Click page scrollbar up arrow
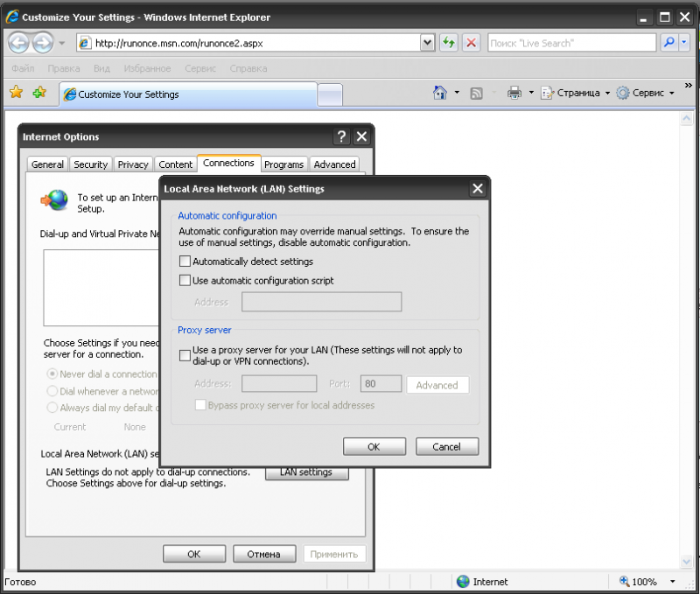The image size is (700, 594). [686, 118]
